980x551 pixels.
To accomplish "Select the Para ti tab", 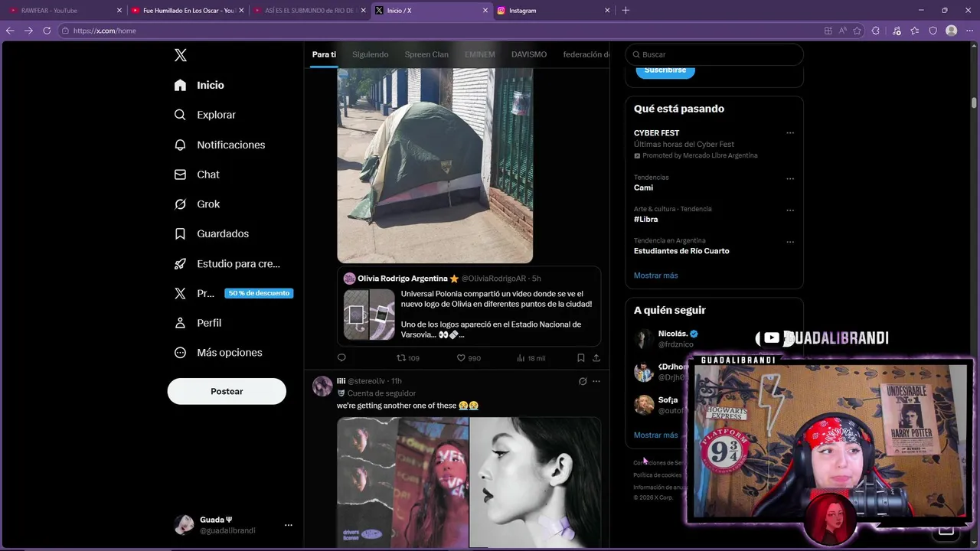I will (324, 54).
